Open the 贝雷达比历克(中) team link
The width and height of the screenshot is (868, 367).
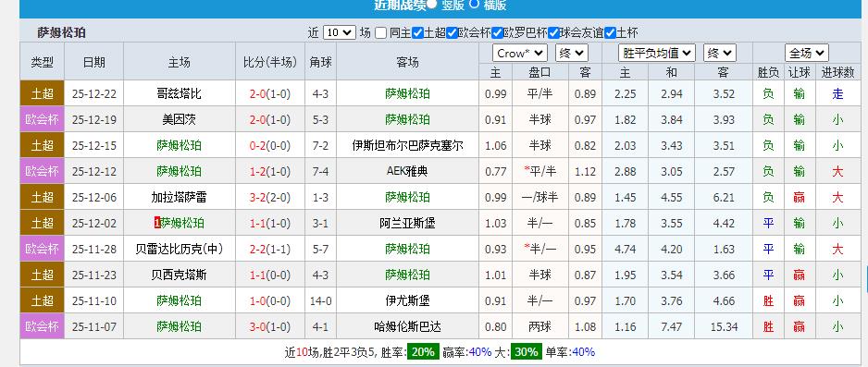[179, 250]
